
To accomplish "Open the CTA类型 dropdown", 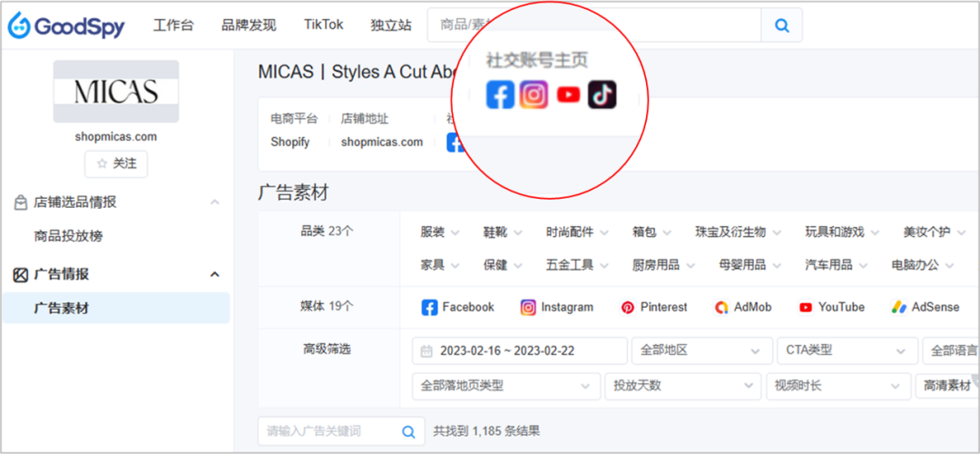I will [847, 350].
